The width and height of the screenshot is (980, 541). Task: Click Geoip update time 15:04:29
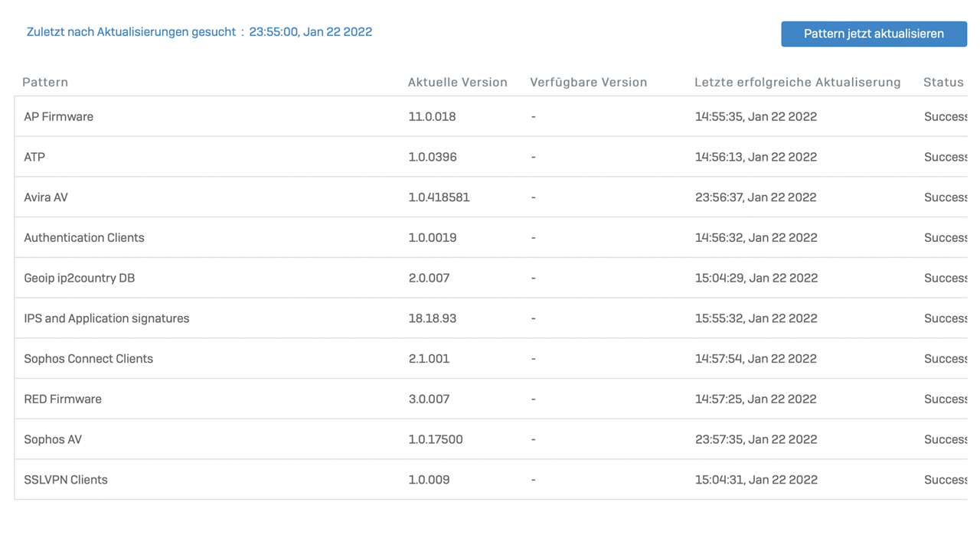(x=756, y=279)
